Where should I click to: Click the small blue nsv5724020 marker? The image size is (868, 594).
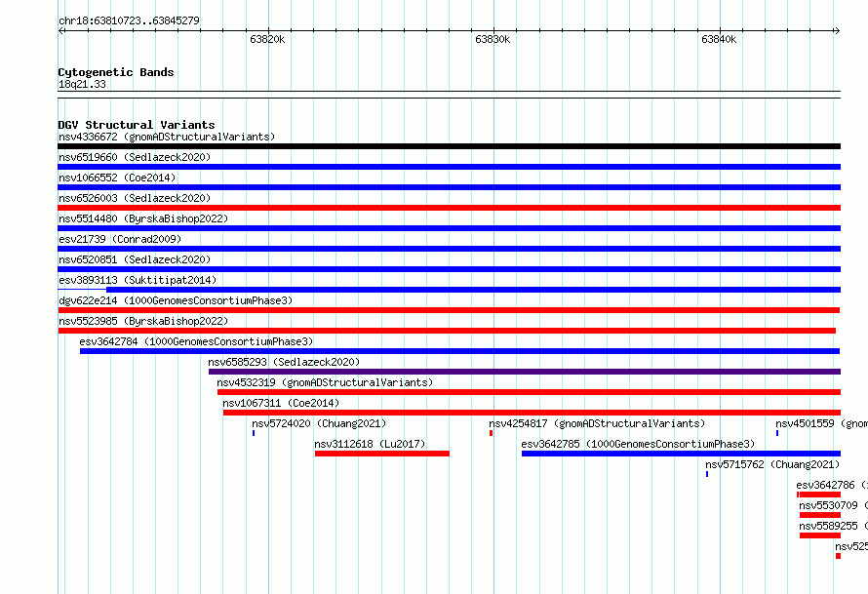point(254,433)
